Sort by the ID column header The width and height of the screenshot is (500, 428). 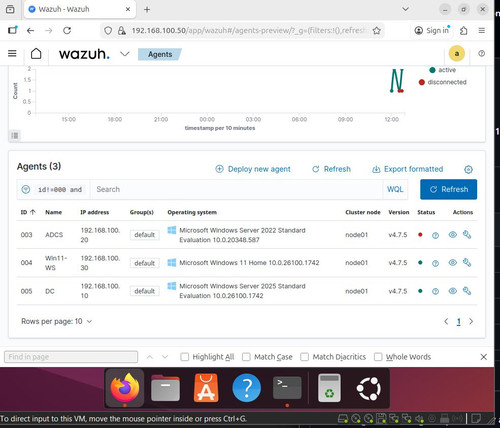(x=28, y=212)
